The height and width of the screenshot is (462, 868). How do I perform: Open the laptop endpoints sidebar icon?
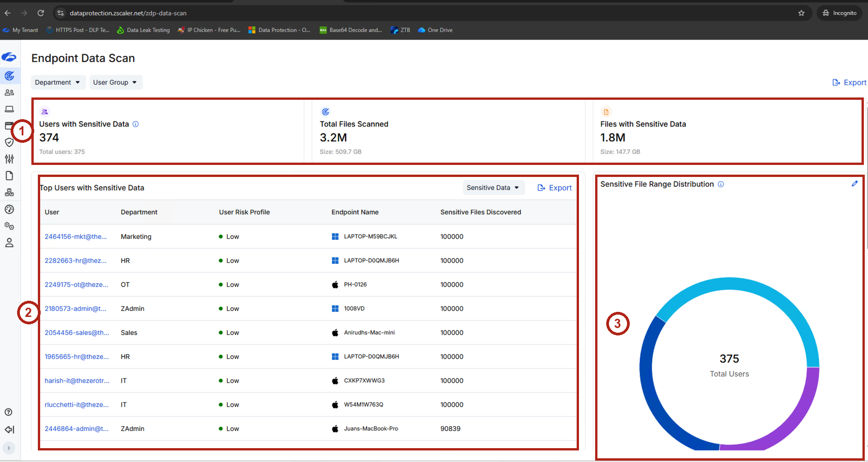pyautogui.click(x=9, y=109)
